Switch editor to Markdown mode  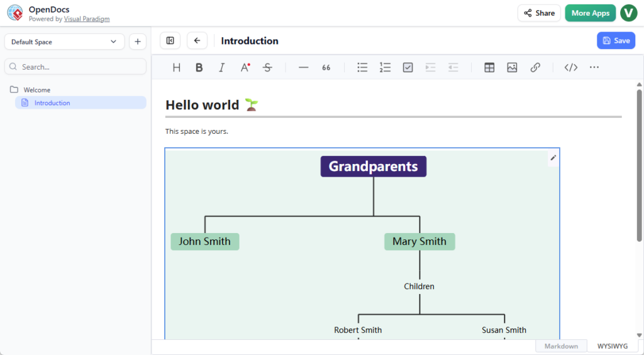560,346
